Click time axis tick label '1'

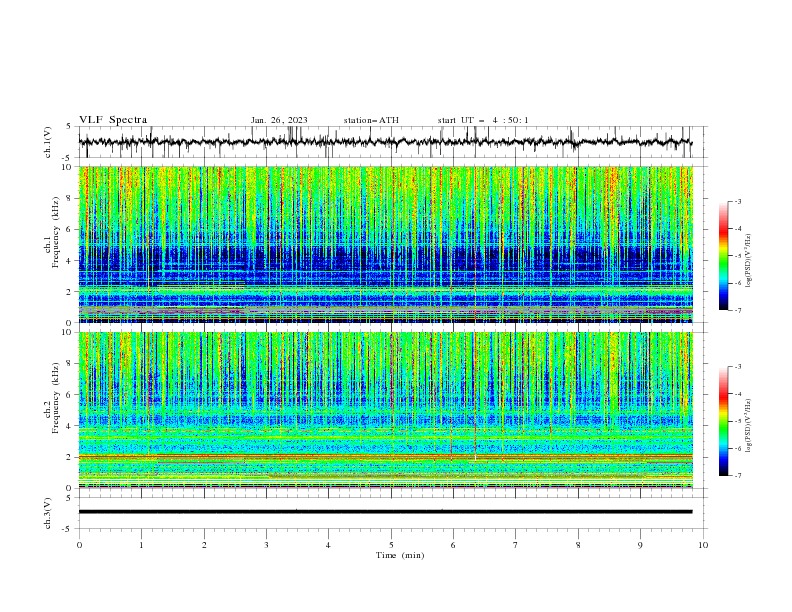point(141,545)
